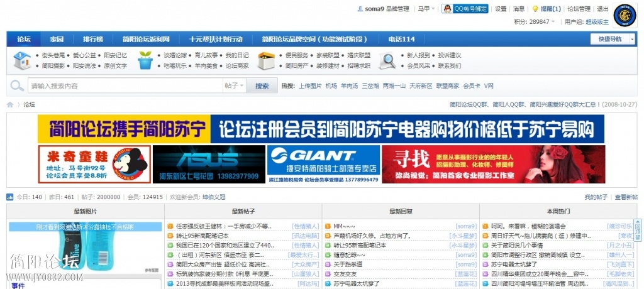Click the QQ帐号绑定 button
644x289 pixels.
pos(465,9)
